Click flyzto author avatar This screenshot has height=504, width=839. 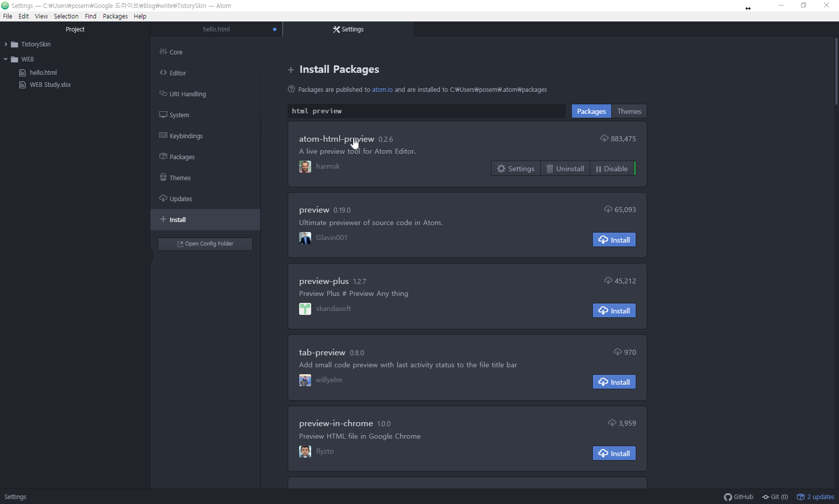305,452
